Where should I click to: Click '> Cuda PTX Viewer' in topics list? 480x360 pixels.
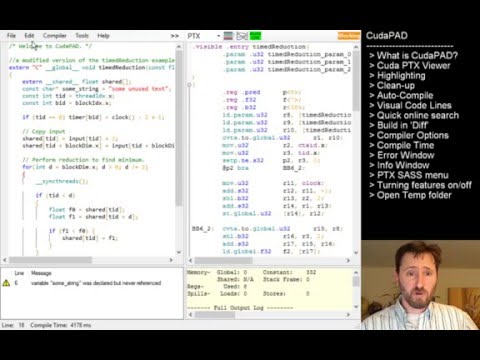410,65
